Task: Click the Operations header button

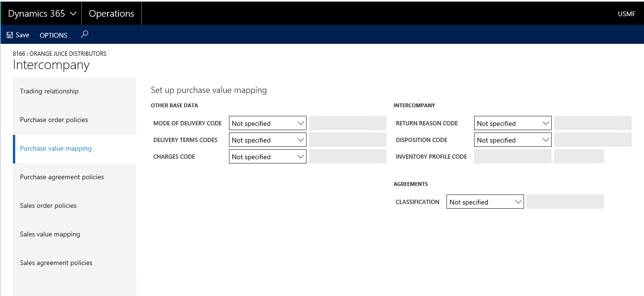Action: pos(111,14)
